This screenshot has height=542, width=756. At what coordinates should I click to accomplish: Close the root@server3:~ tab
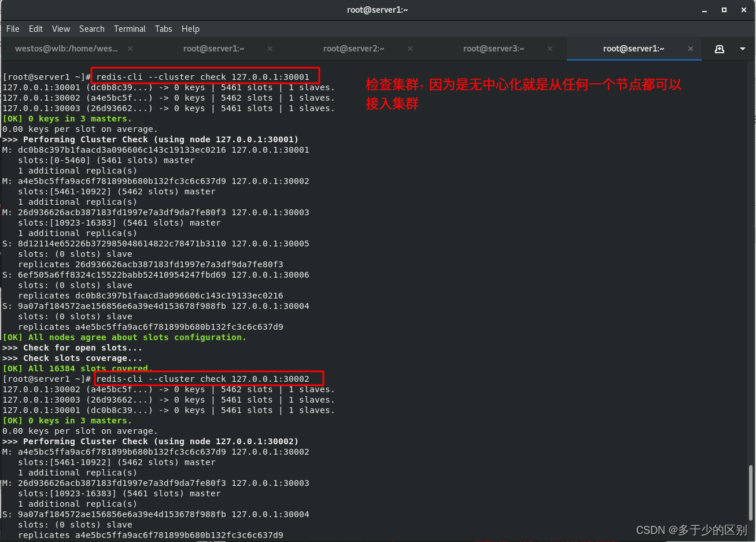point(550,49)
